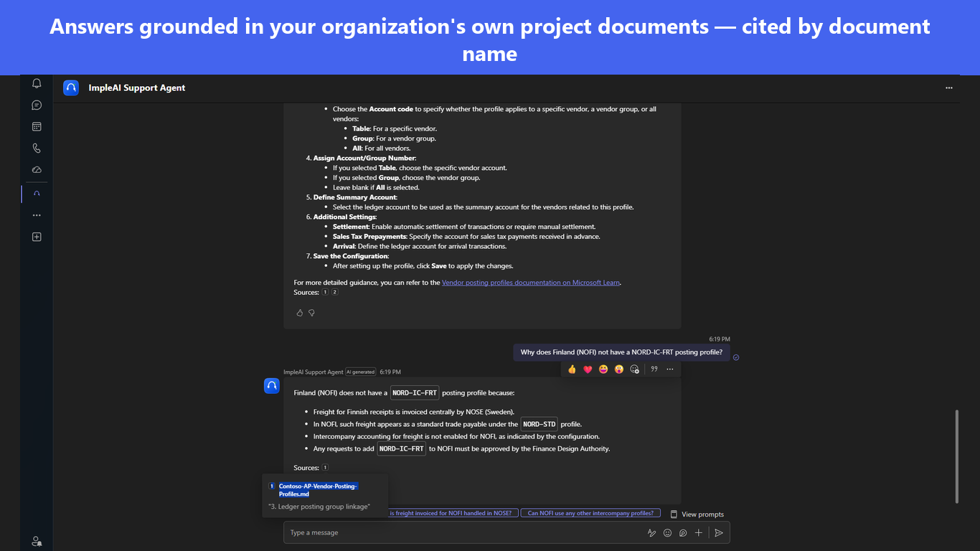Select prompt about freight handled in NOSE
Screen dimensions: 980x551
453,514
